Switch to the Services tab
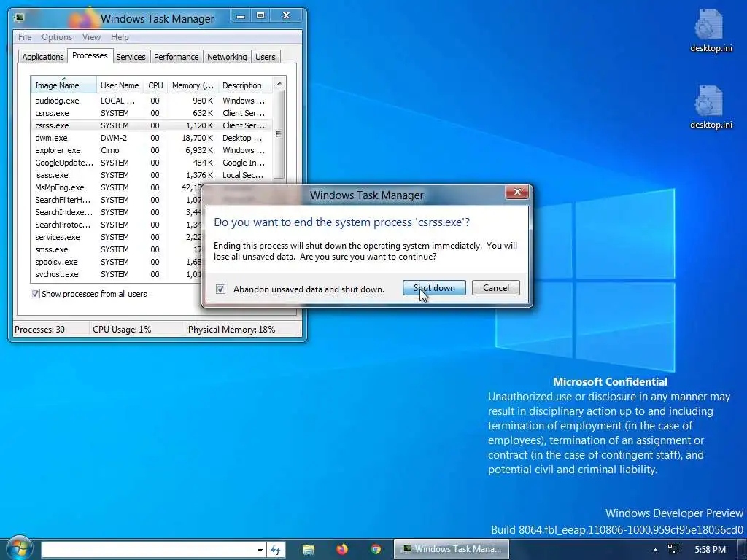 coord(131,57)
